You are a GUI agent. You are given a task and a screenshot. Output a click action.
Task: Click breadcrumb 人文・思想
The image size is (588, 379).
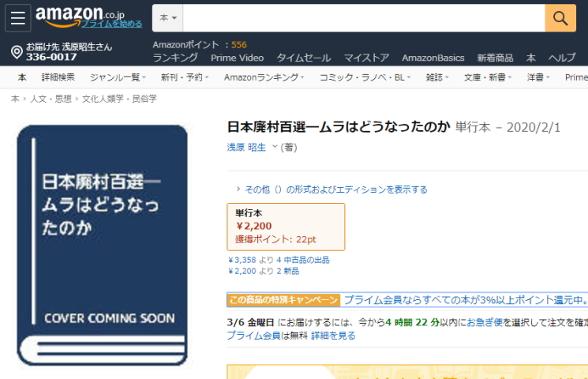point(51,99)
